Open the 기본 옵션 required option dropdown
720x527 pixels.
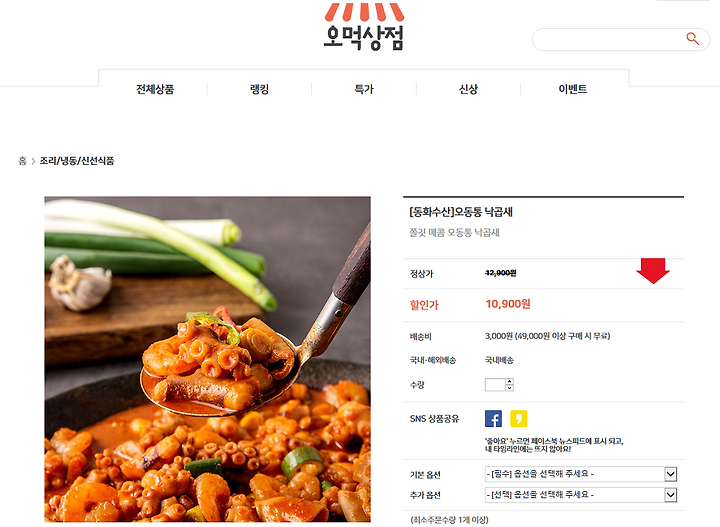tap(581, 474)
